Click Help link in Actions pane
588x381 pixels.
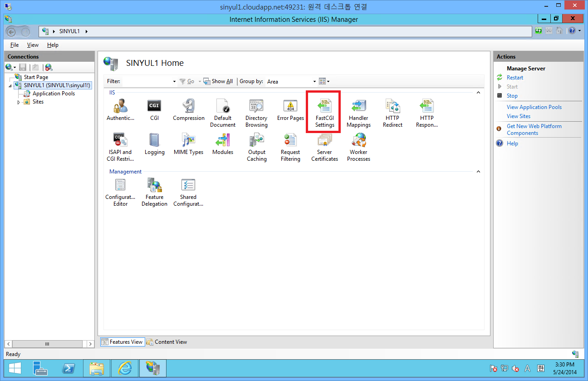tap(512, 143)
